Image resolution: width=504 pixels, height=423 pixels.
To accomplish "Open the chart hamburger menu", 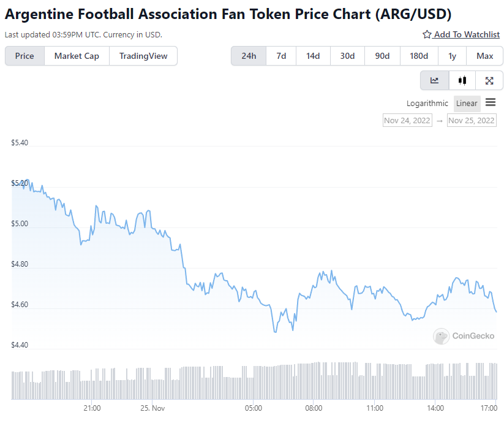I will (x=491, y=102).
